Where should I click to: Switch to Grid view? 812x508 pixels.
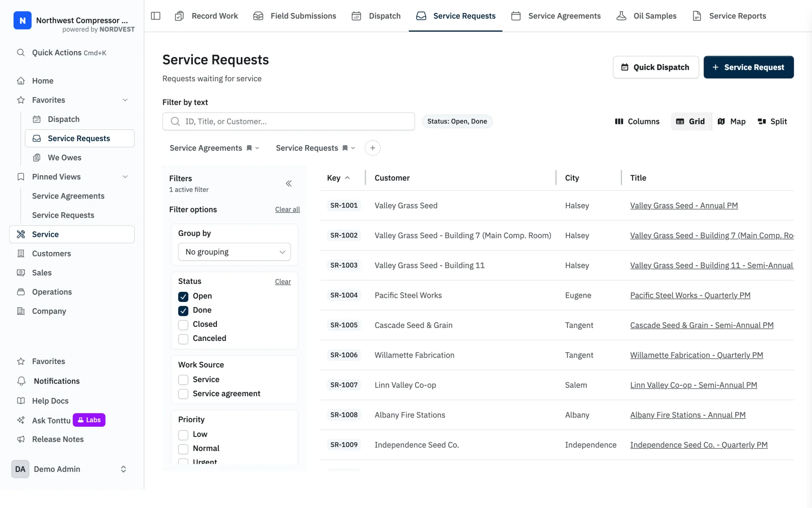point(691,122)
